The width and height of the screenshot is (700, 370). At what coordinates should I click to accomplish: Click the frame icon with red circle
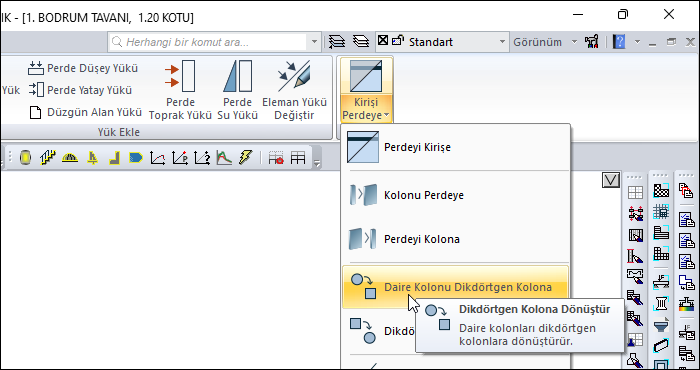tap(276, 158)
